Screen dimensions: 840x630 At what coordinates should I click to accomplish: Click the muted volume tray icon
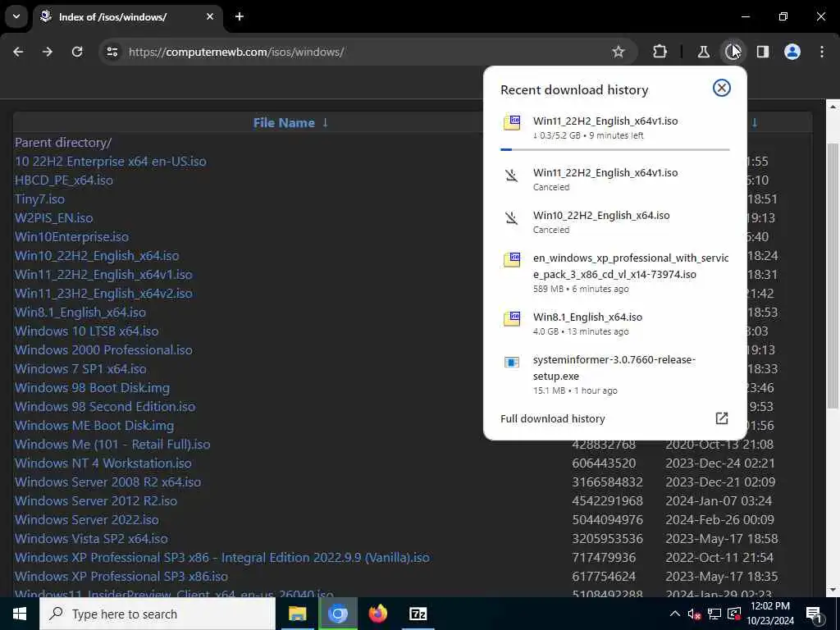(694, 614)
